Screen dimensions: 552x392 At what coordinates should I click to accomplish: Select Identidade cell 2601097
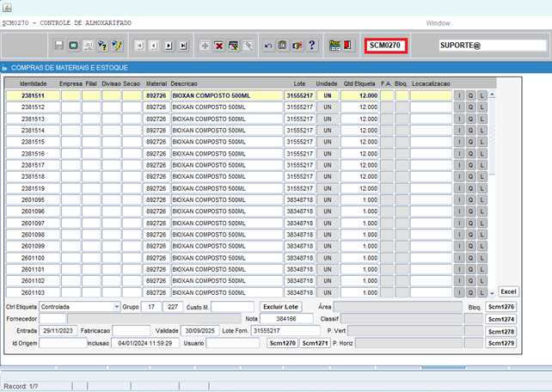33,224
